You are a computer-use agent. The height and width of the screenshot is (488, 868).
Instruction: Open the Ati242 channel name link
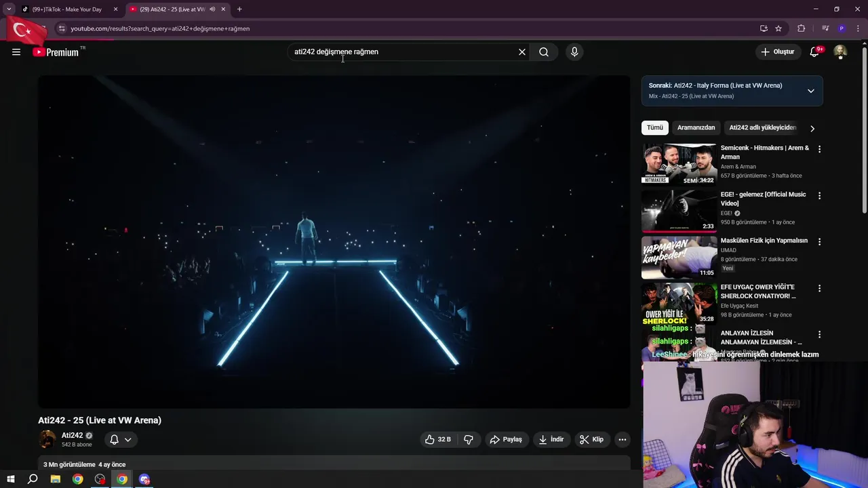coord(72,436)
